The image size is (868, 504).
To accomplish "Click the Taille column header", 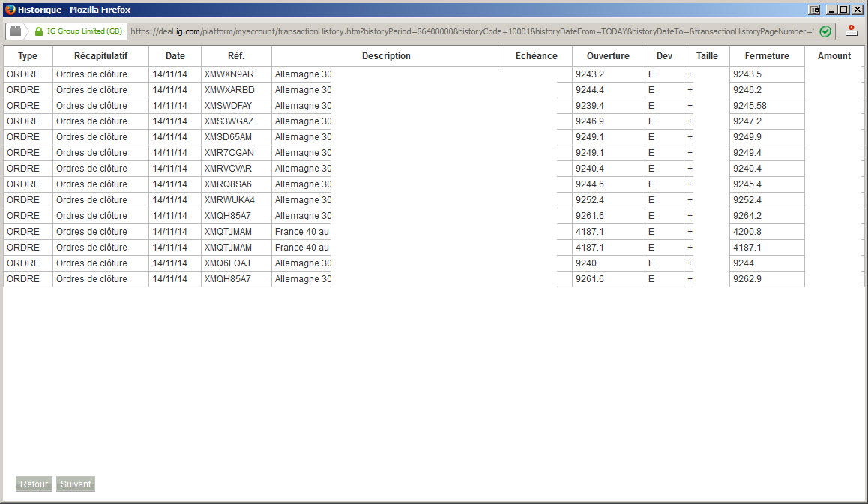I will 707,56.
